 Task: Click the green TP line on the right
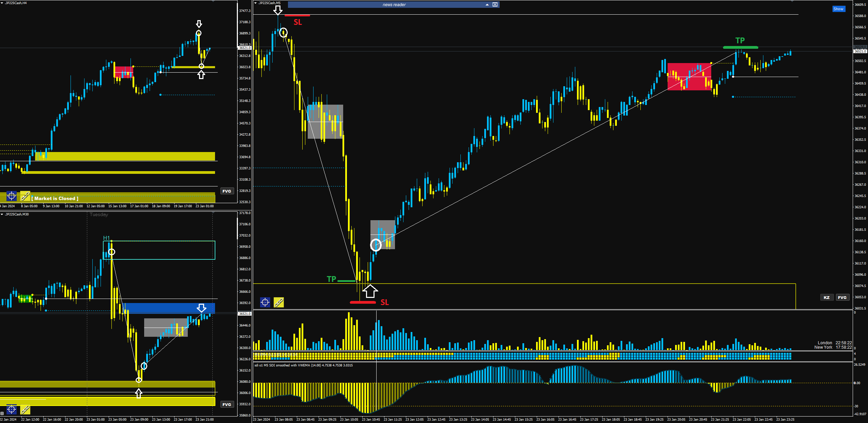740,47
